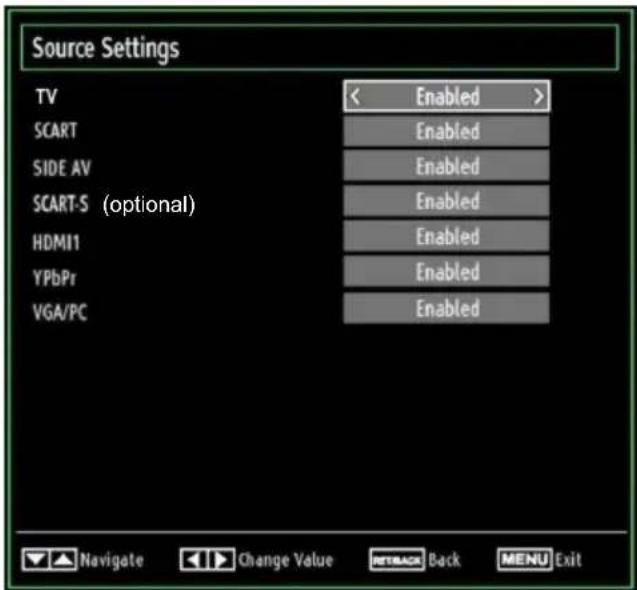637x590 pixels.
Task: Toggle the HDMI1 Enabled setting
Action: (446, 236)
